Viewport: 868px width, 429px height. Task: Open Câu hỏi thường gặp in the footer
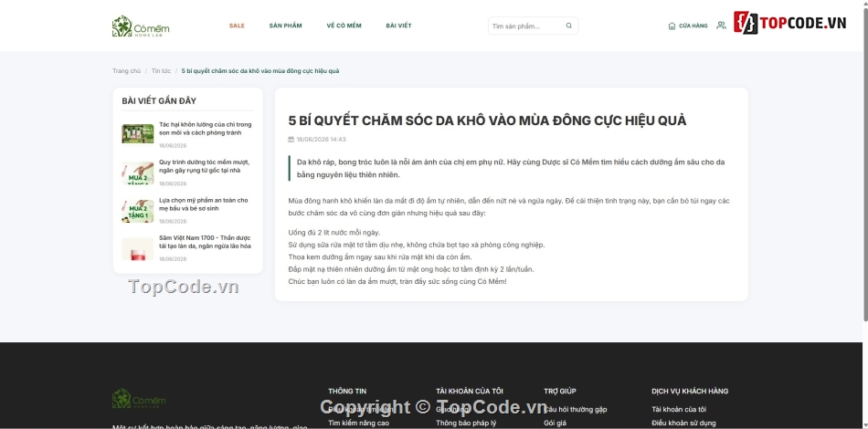pyautogui.click(x=575, y=410)
